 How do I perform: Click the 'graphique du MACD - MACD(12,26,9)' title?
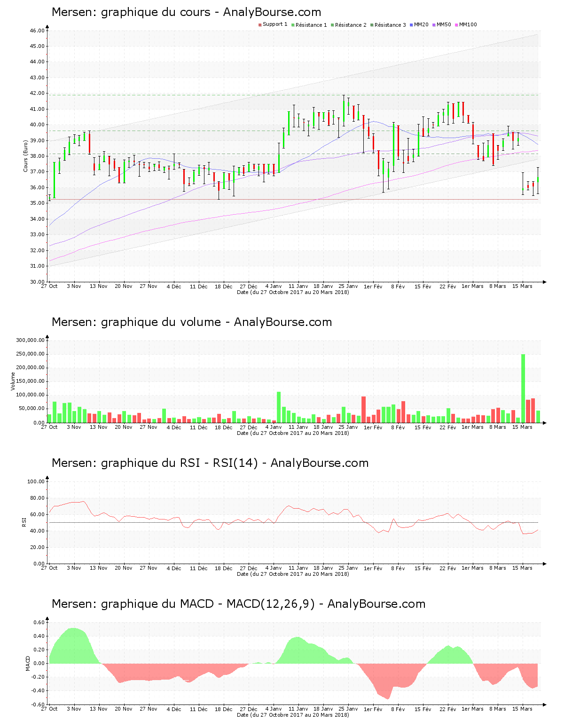point(208,604)
